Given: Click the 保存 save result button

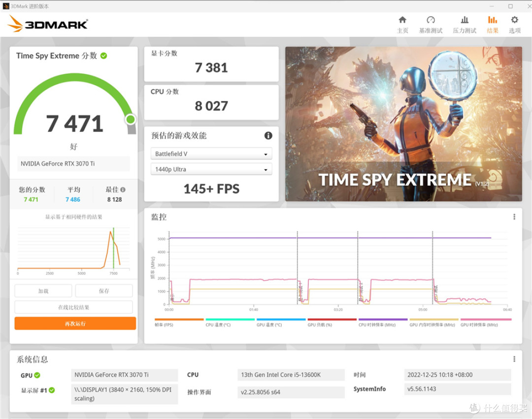Looking at the screenshot, I should 103,290.
